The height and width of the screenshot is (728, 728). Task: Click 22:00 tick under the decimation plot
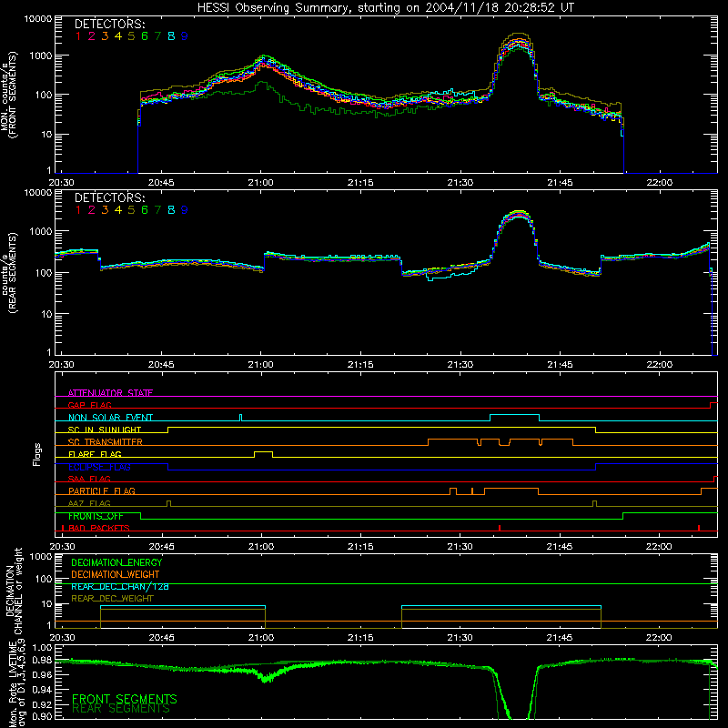point(659,638)
